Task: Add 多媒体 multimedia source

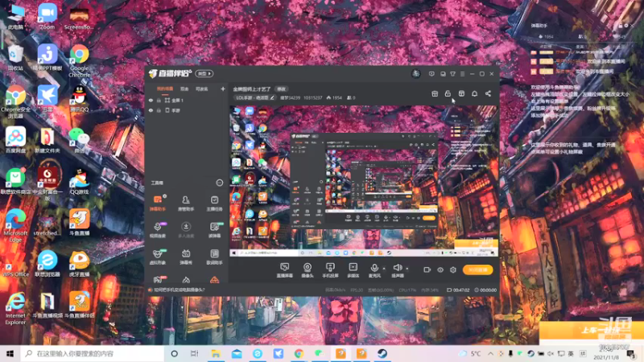Action: pyautogui.click(x=353, y=270)
